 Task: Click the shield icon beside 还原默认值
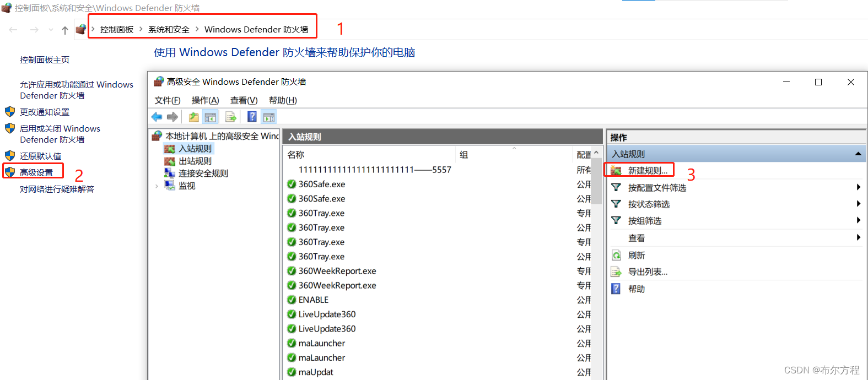tap(10, 156)
